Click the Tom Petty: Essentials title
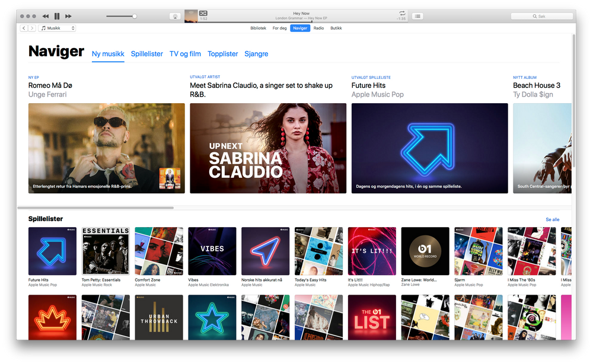593x364 pixels. [x=101, y=280]
